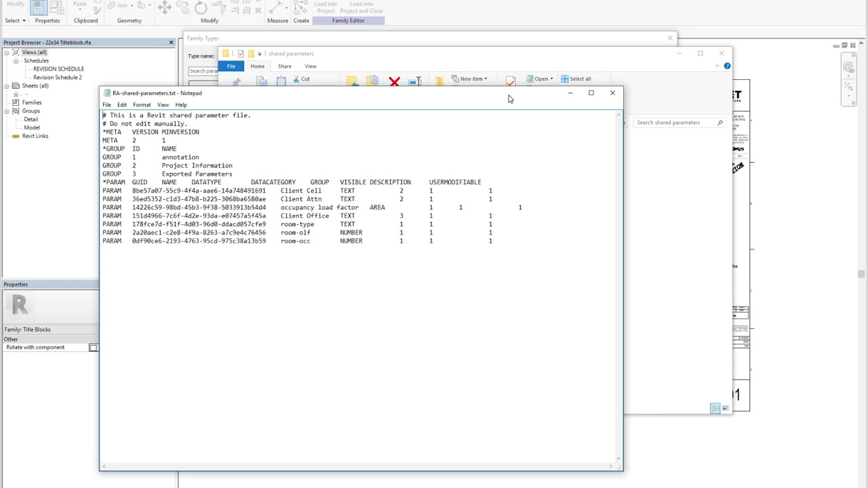Open the Explorer File tab
This screenshot has height=488, width=868.
tap(231, 66)
